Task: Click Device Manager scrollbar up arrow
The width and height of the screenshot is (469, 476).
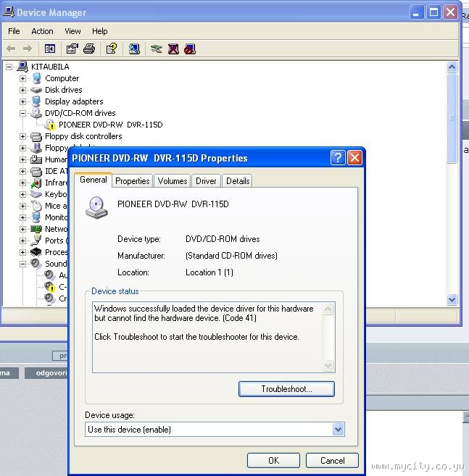Action: [x=452, y=67]
